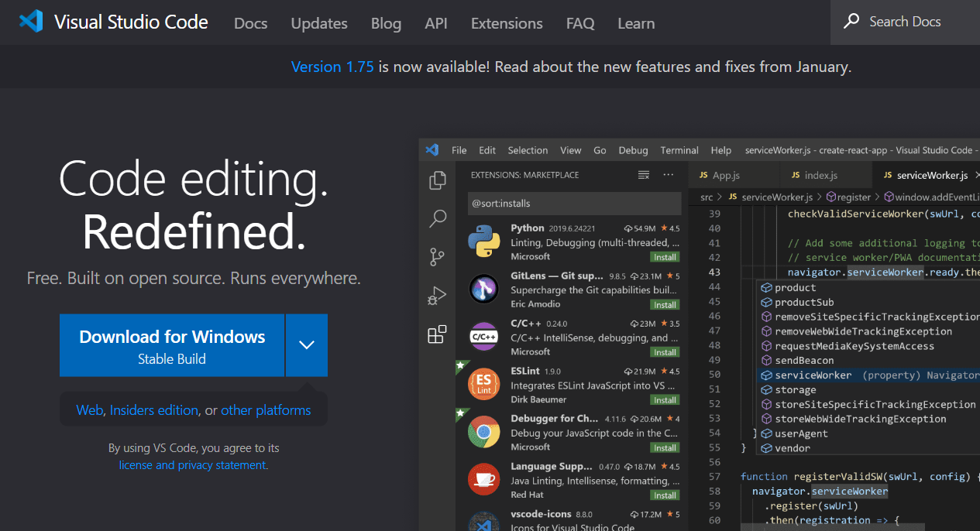Install the GitLens extension
The height and width of the screenshot is (531, 980).
665,305
